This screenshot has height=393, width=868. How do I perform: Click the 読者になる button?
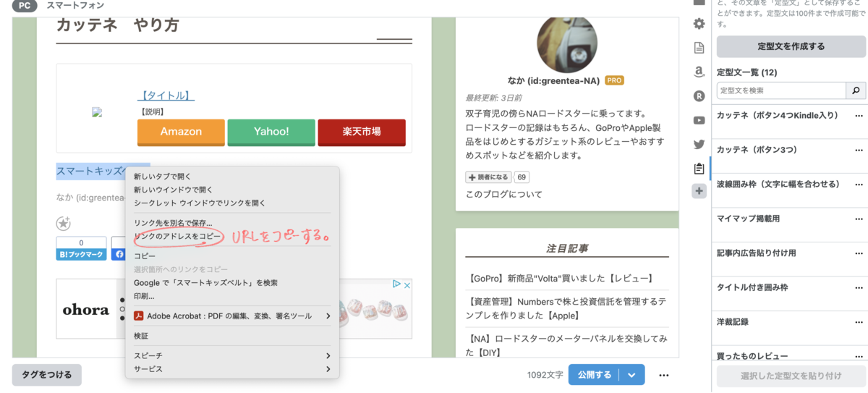click(488, 177)
